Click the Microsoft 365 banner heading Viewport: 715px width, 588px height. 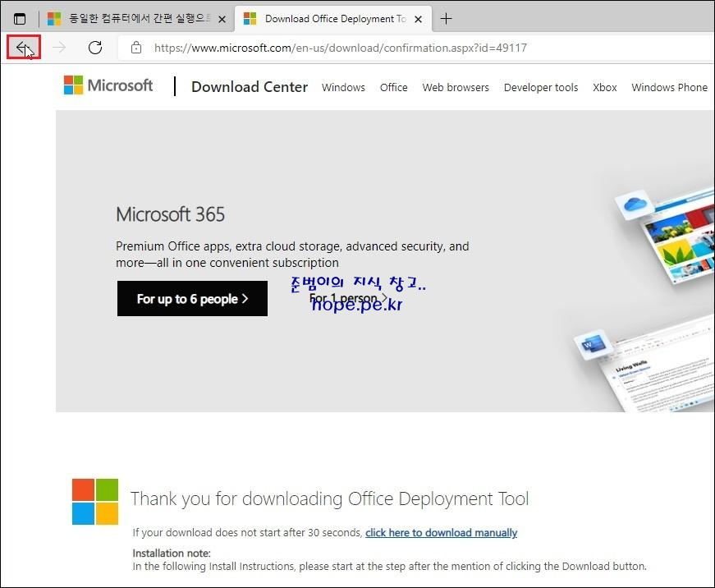170,214
